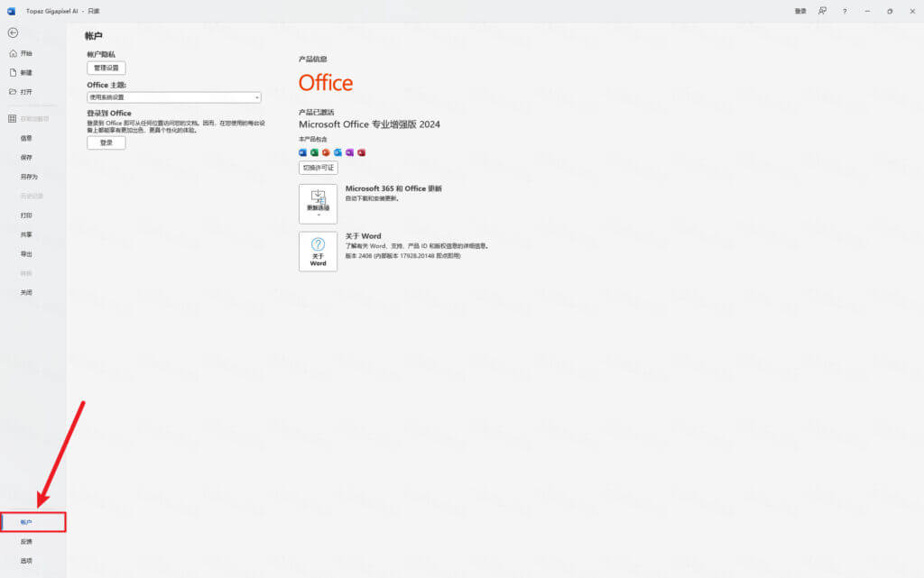
Task: Expand the 更新选项 update options button
Action: pyautogui.click(x=318, y=204)
